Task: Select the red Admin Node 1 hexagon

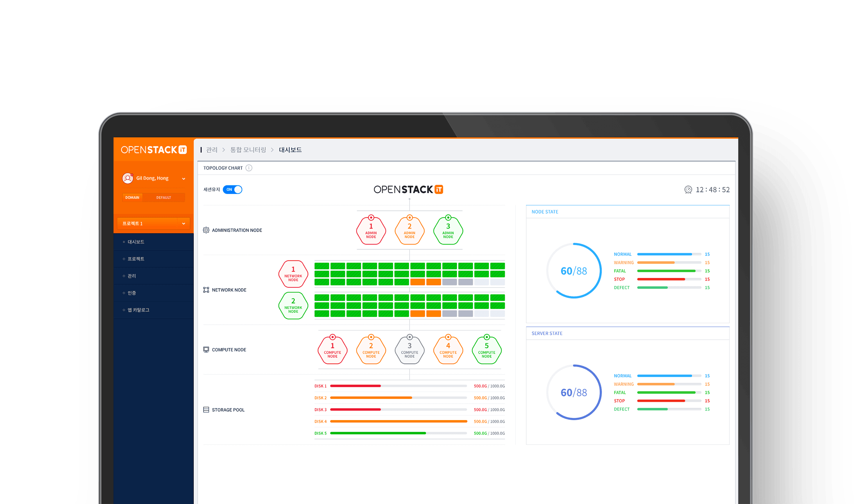Action: 371,231
